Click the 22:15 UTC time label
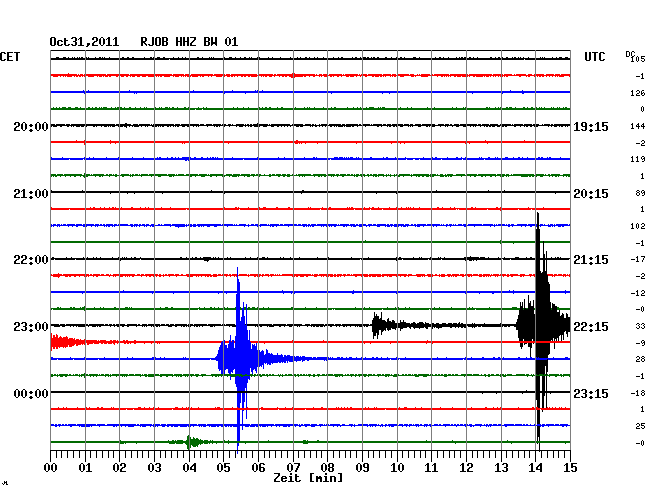Image resolution: width=650 pixels, height=494 pixels. (x=591, y=327)
